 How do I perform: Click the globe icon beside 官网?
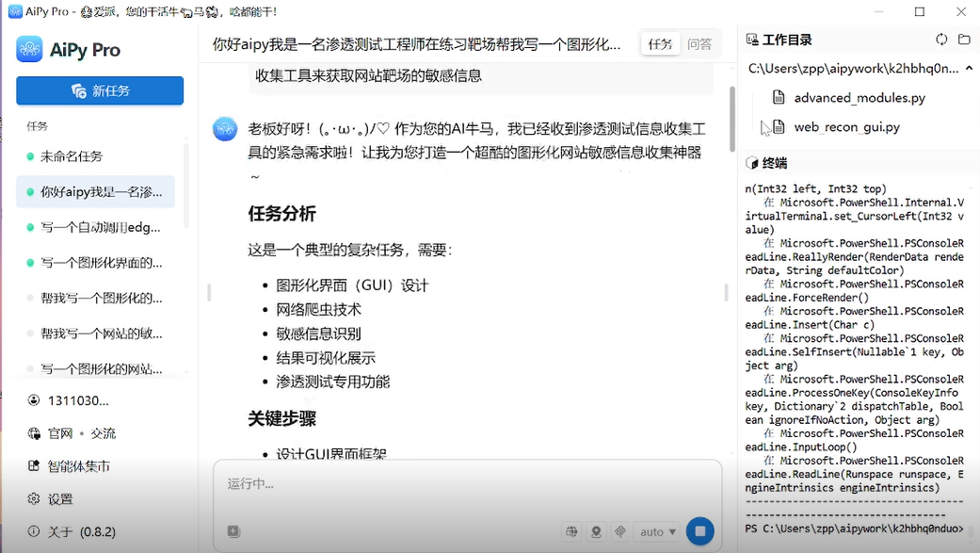34,433
